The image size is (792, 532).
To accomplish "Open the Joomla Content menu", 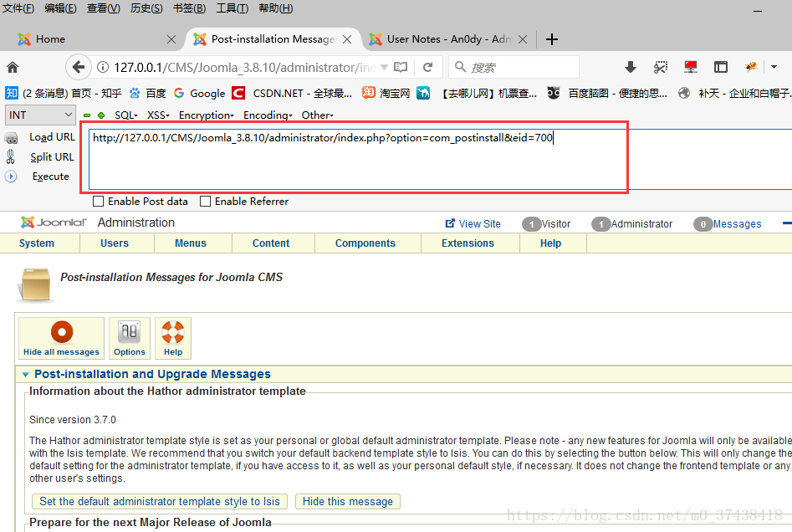I will point(271,243).
